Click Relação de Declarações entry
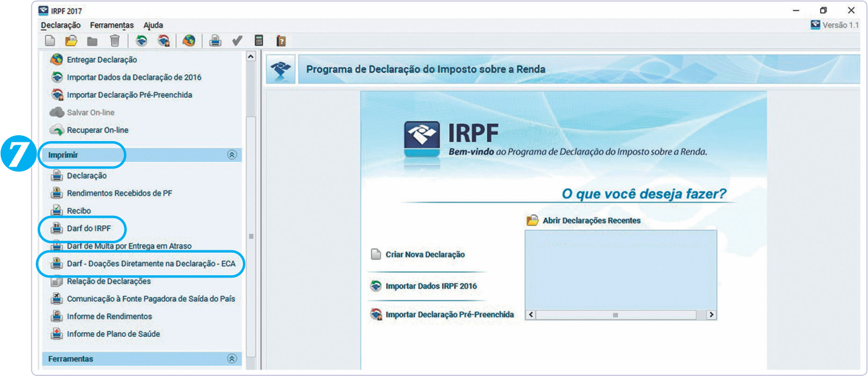The image size is (868, 376). point(109,281)
